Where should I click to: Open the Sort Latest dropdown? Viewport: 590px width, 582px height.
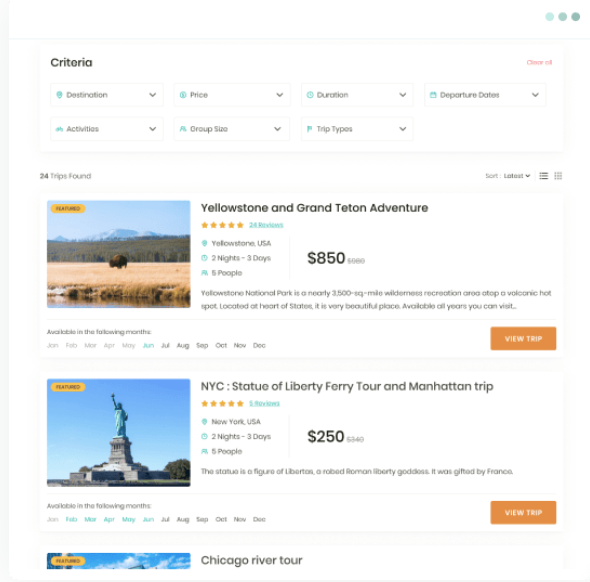517,176
